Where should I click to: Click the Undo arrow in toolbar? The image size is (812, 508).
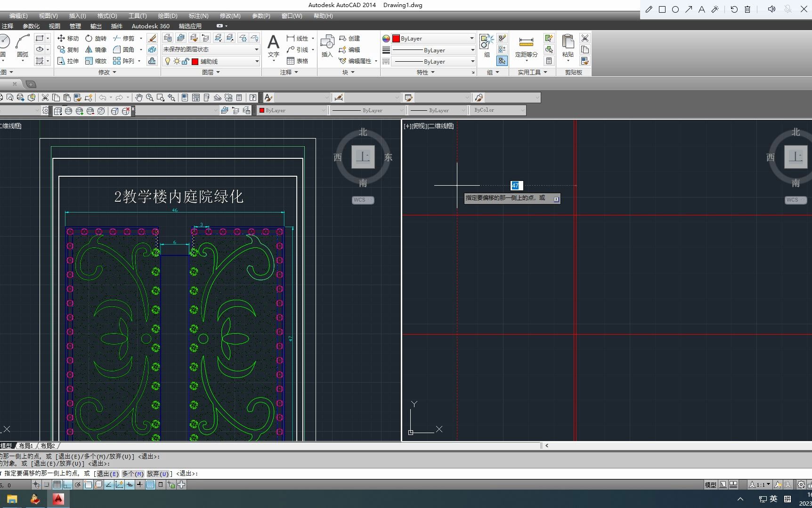coord(102,98)
